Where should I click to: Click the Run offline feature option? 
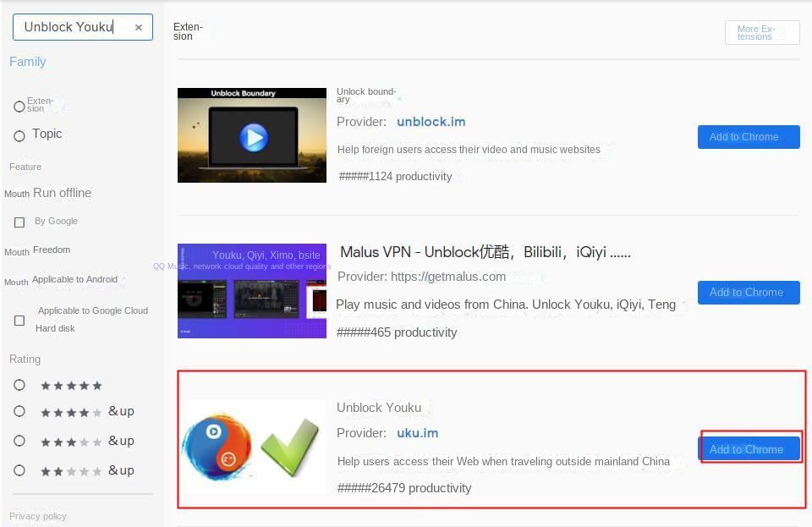[62, 193]
